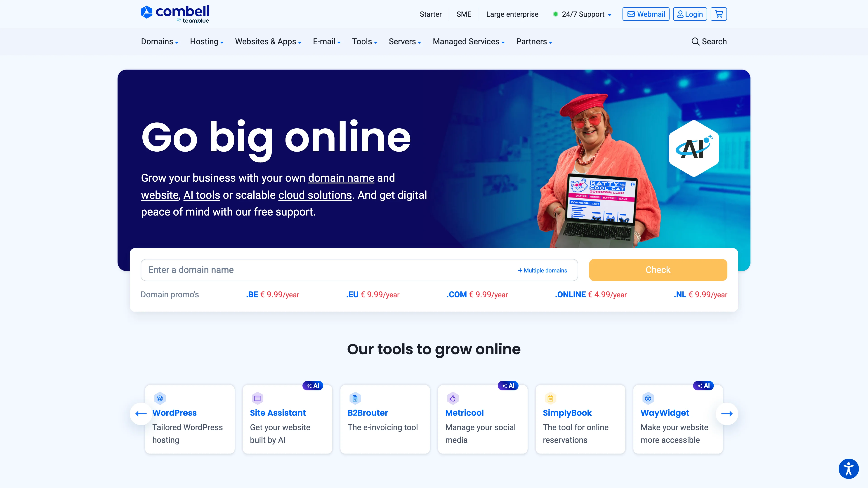Viewport: 868px width, 488px height.
Task: Click the AI badge on WayWidget card
Action: point(704,386)
